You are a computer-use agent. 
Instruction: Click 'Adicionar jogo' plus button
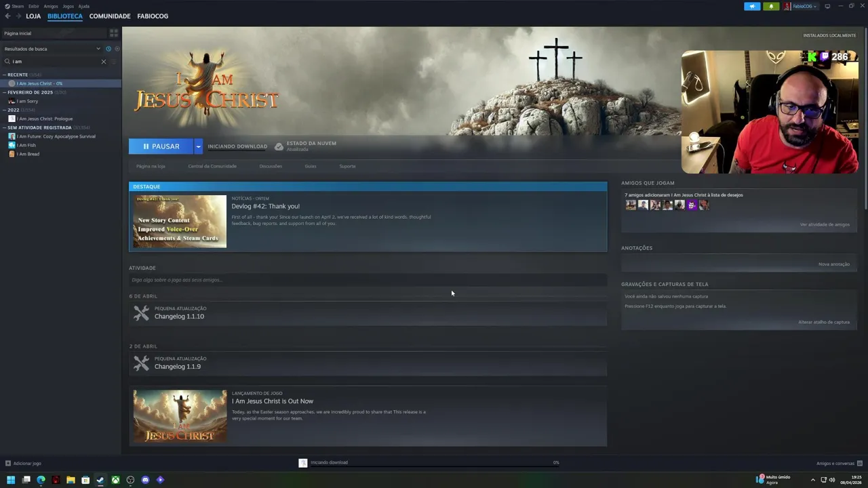click(x=8, y=464)
